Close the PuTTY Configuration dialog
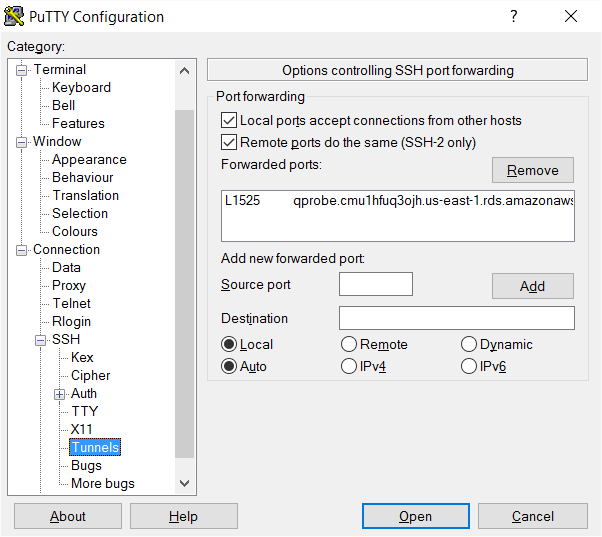The image size is (602, 537). [x=571, y=16]
